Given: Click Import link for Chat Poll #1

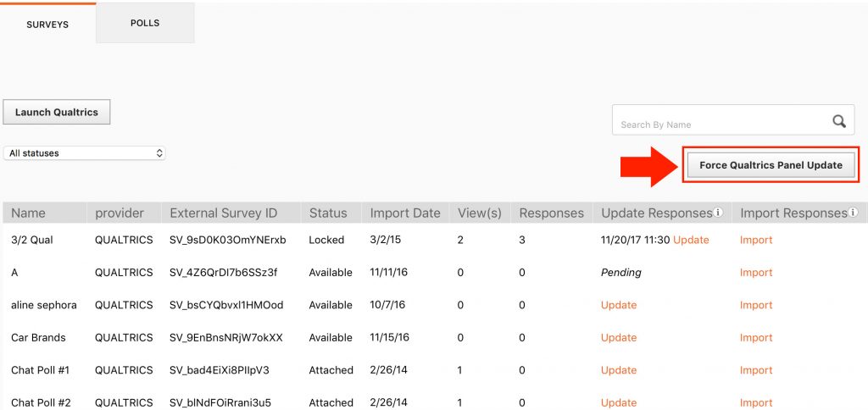Looking at the screenshot, I should 756,370.
